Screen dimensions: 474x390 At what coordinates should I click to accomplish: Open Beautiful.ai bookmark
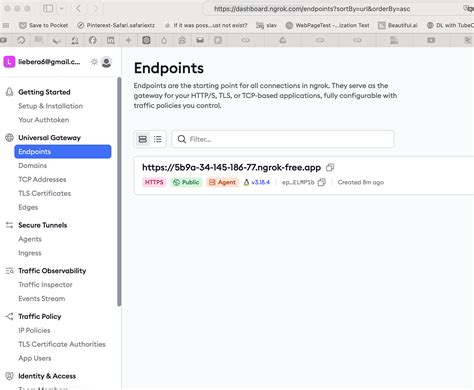pos(398,25)
